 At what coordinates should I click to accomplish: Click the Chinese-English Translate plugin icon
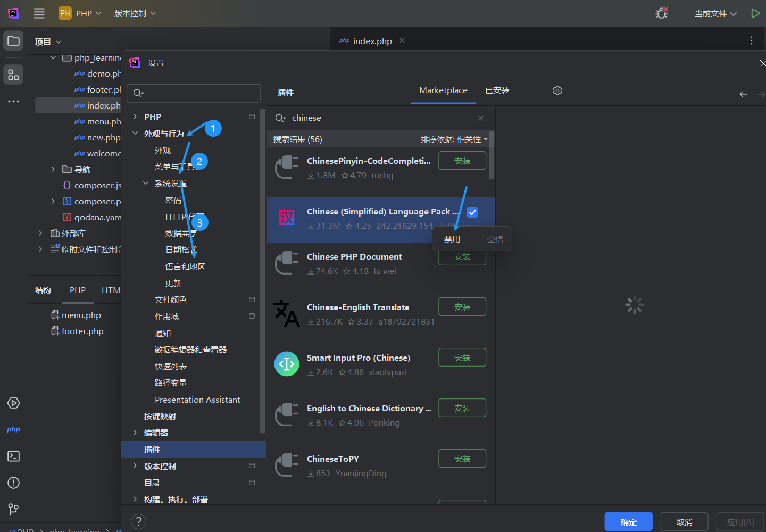(x=287, y=313)
